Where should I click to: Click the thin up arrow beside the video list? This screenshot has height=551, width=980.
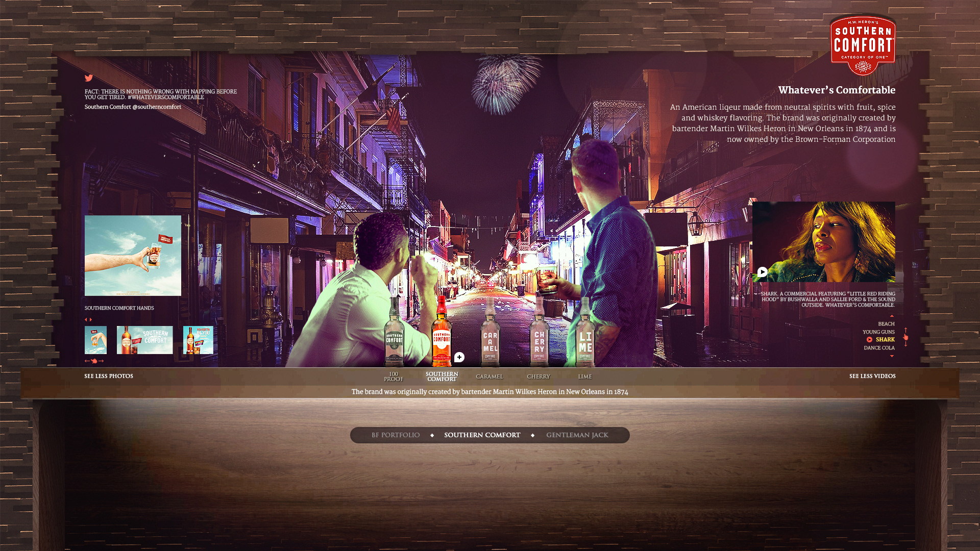point(906,330)
